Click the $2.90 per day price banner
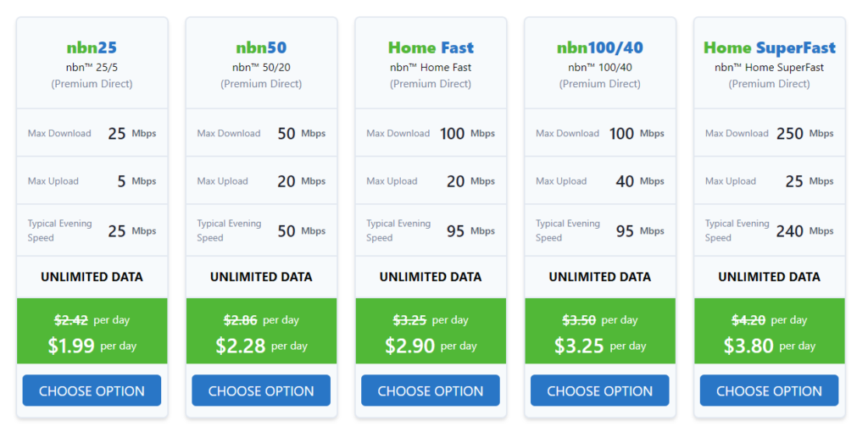Screen dimensions: 868x432 click(x=431, y=330)
